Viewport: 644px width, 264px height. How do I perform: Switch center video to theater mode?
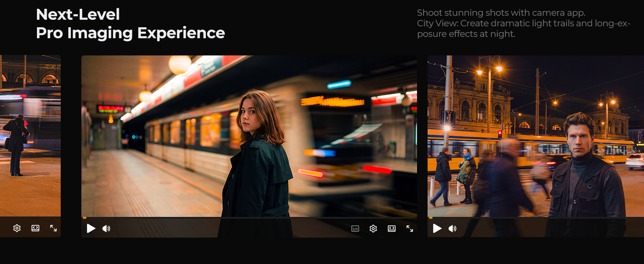tap(392, 228)
